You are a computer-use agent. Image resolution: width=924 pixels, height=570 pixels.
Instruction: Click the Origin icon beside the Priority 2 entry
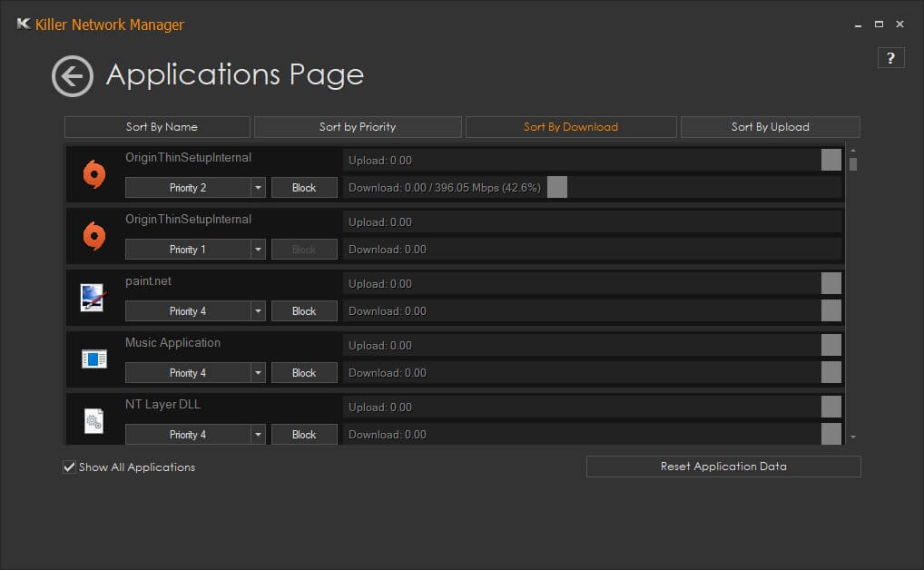(x=94, y=173)
